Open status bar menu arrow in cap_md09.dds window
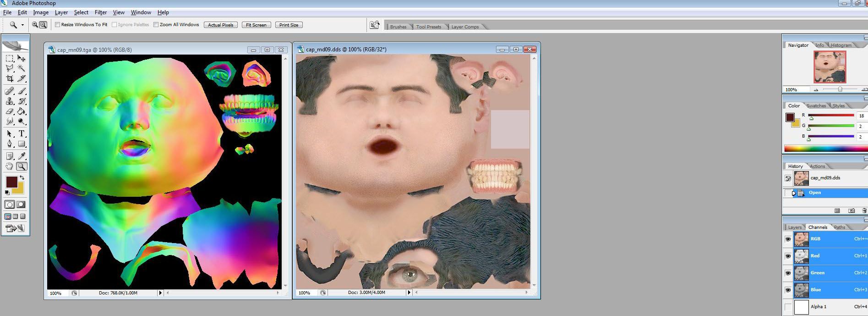 pos(409,293)
